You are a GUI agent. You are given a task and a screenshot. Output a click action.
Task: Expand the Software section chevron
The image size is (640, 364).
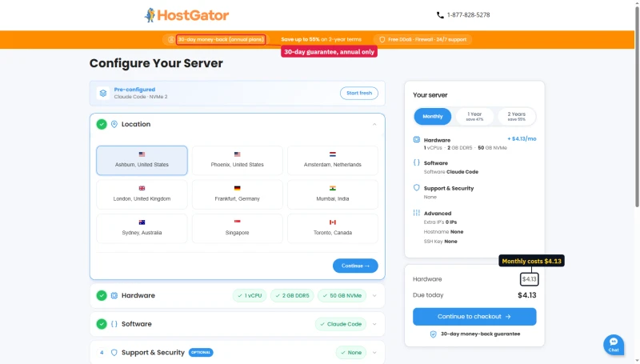click(374, 324)
